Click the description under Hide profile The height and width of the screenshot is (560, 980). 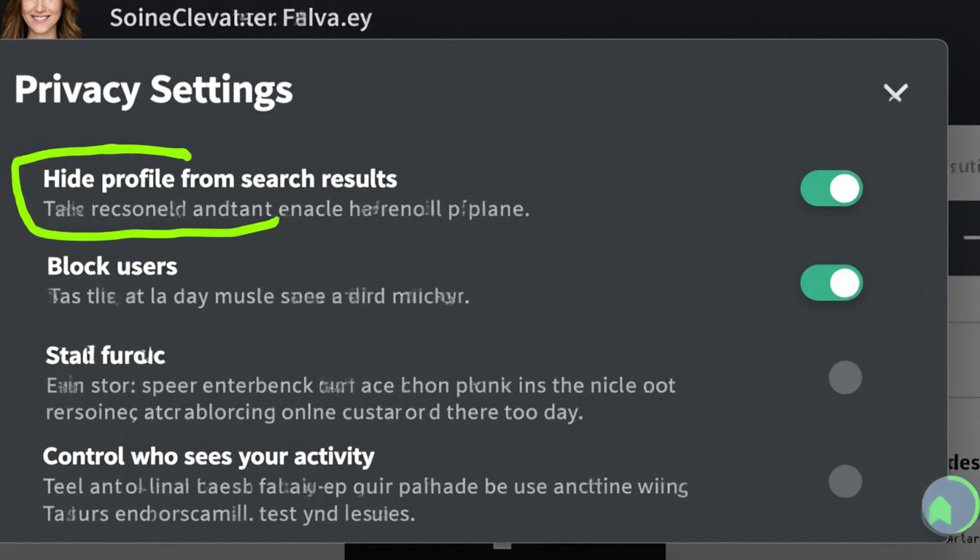coord(287,209)
